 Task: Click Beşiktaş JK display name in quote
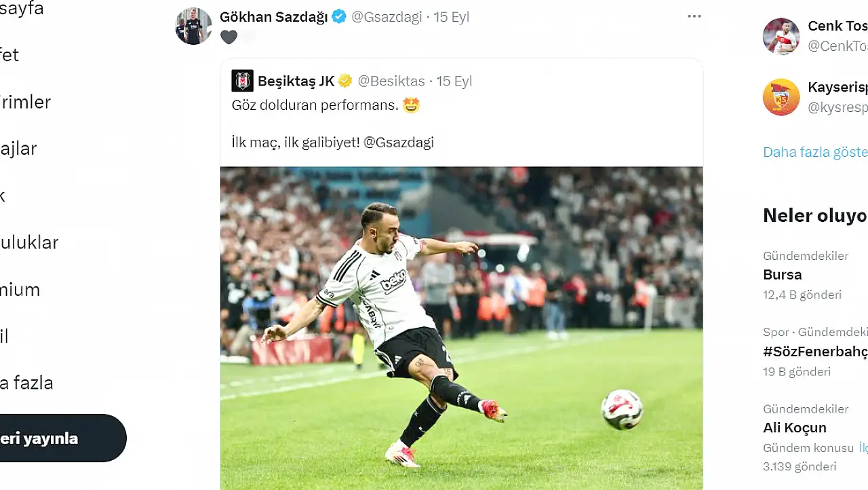pyautogui.click(x=296, y=81)
